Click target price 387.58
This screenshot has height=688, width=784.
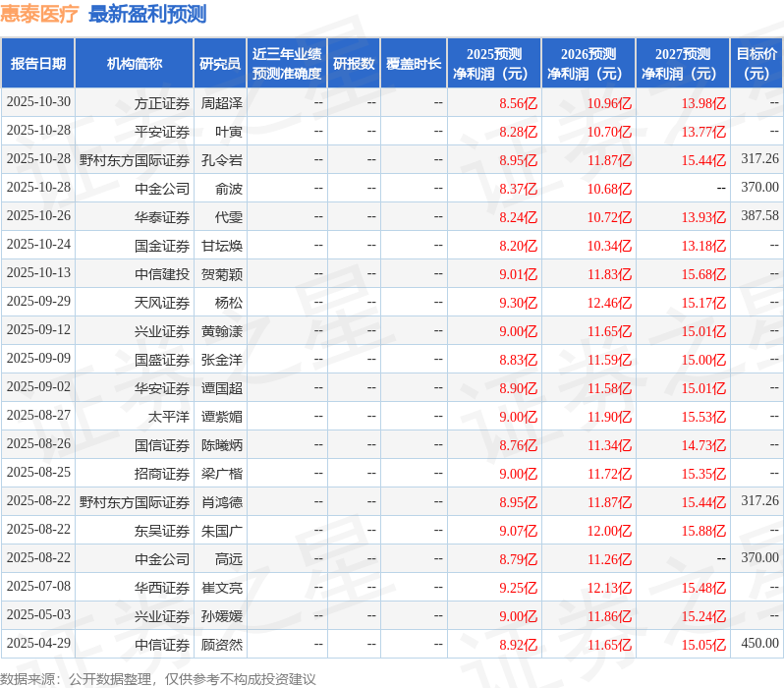(759, 215)
